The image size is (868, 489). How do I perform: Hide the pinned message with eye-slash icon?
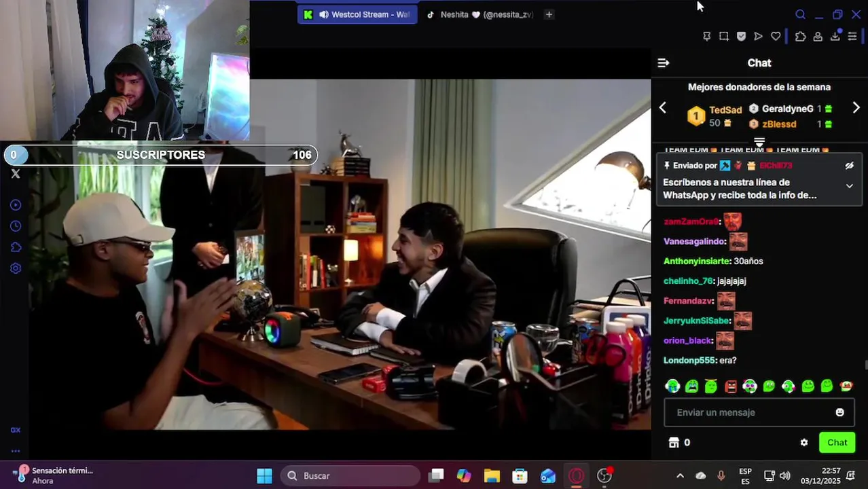849,166
